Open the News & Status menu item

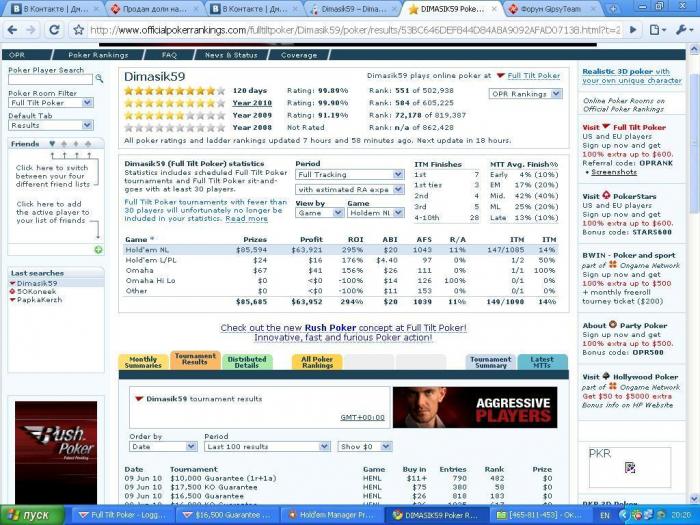click(231, 55)
